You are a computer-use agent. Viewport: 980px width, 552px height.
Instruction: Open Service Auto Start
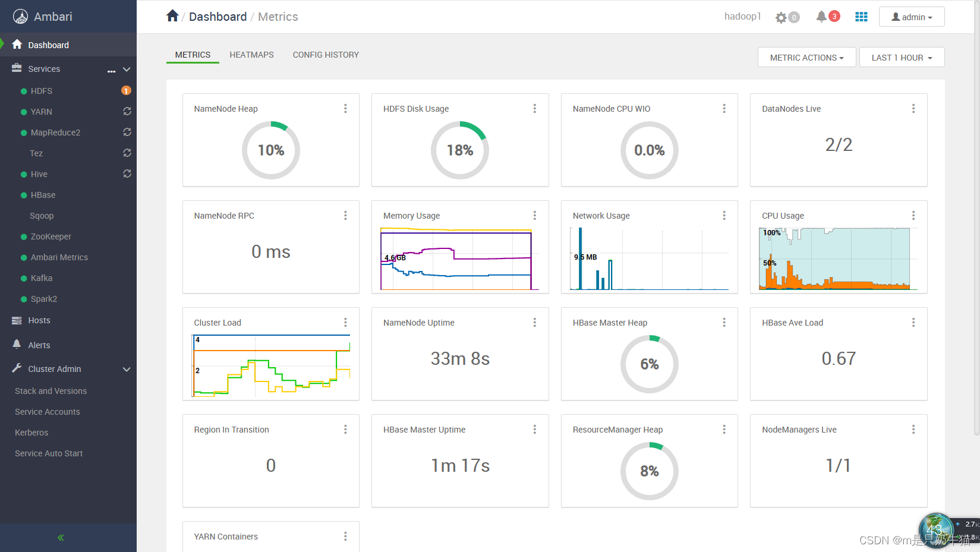(x=49, y=453)
